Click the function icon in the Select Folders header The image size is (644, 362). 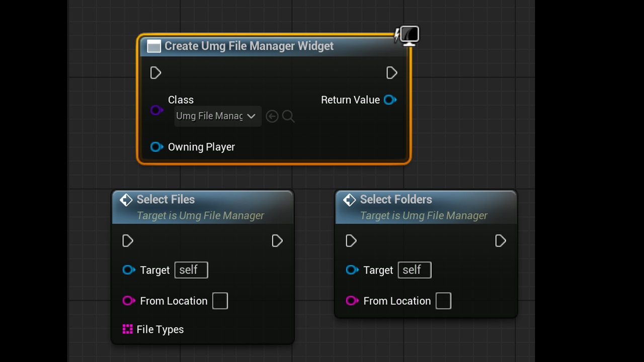(x=349, y=200)
